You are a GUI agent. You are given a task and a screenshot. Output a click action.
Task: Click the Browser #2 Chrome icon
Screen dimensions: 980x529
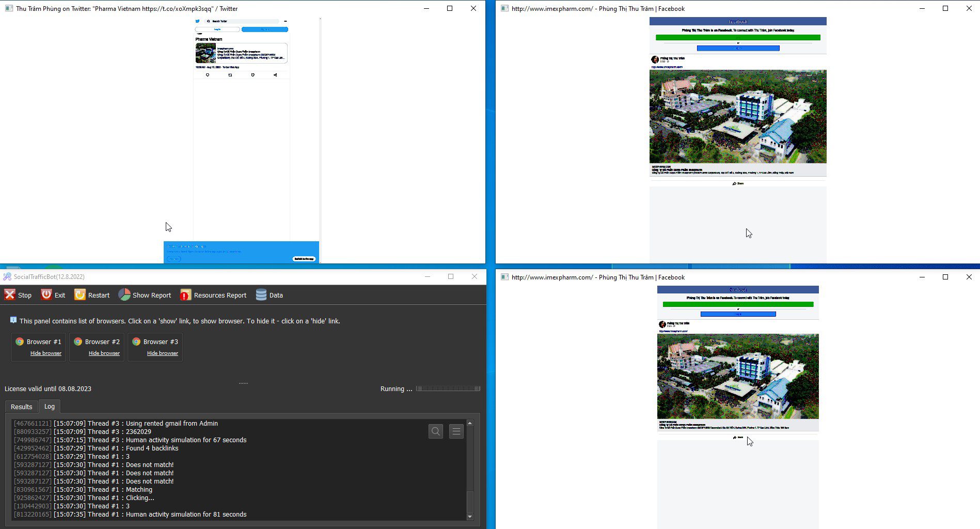click(78, 341)
